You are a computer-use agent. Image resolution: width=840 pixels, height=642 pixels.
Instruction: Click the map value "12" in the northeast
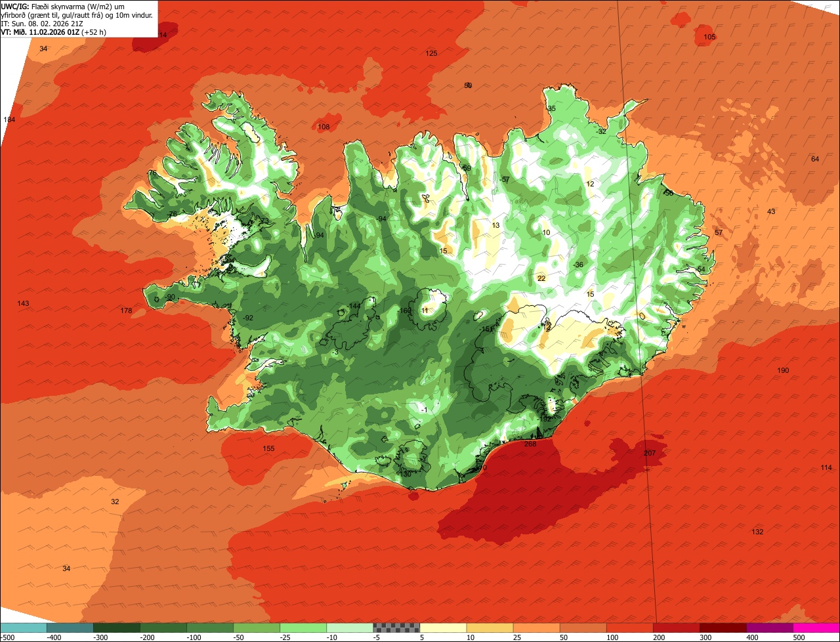(590, 184)
